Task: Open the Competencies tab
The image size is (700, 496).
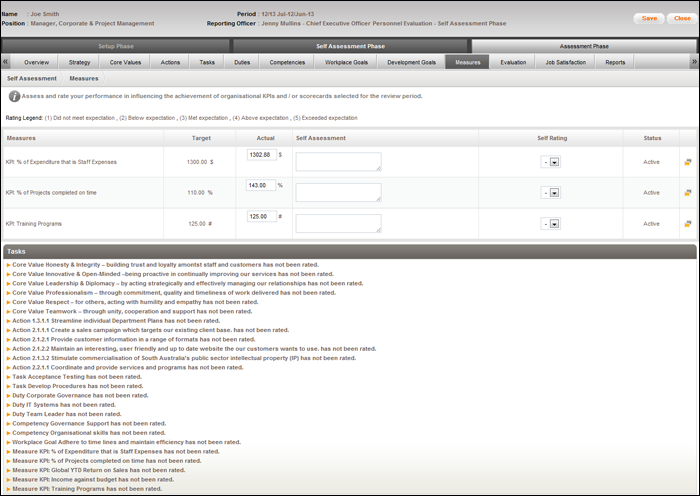Action: click(287, 63)
